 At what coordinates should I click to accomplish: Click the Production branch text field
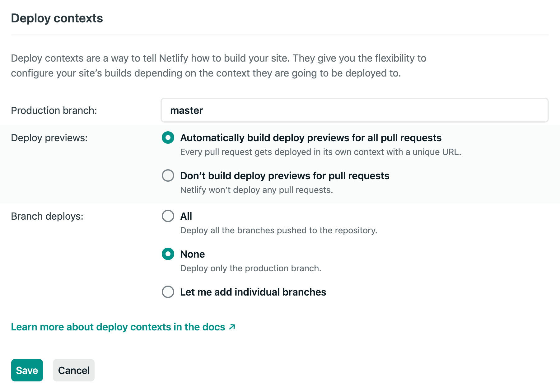[354, 110]
